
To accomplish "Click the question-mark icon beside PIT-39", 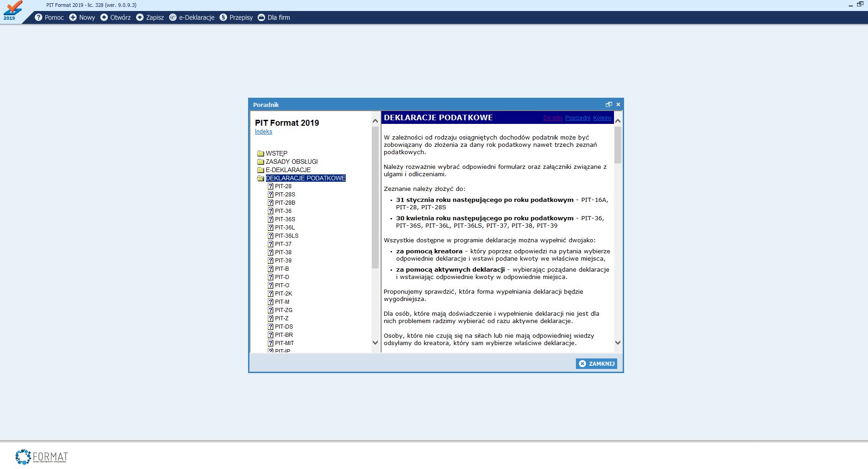I will point(271,261).
